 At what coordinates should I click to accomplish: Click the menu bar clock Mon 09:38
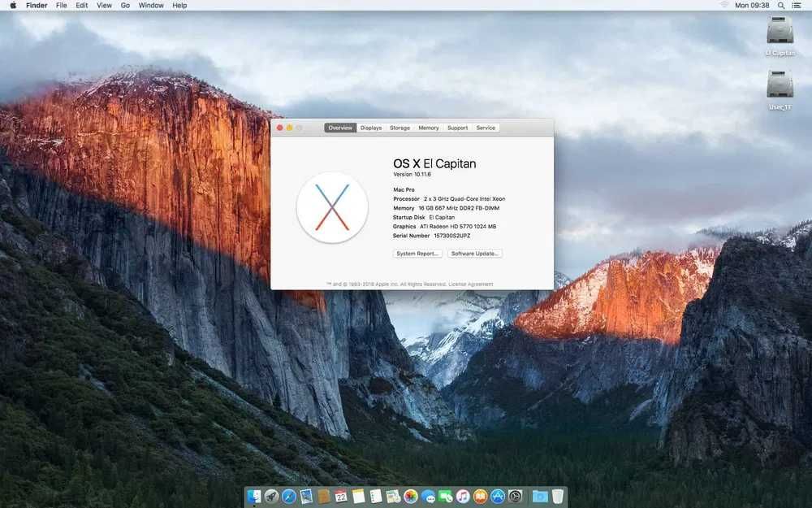click(752, 5)
